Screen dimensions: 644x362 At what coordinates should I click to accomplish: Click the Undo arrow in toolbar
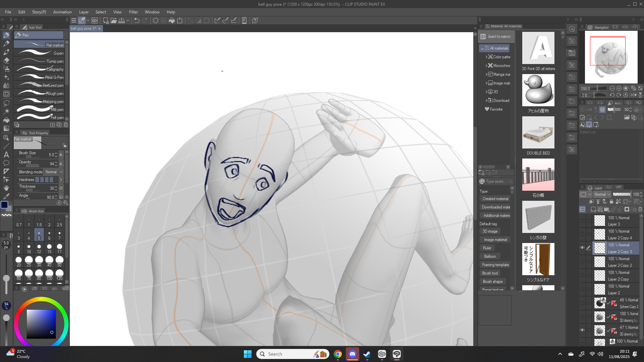point(137,20)
